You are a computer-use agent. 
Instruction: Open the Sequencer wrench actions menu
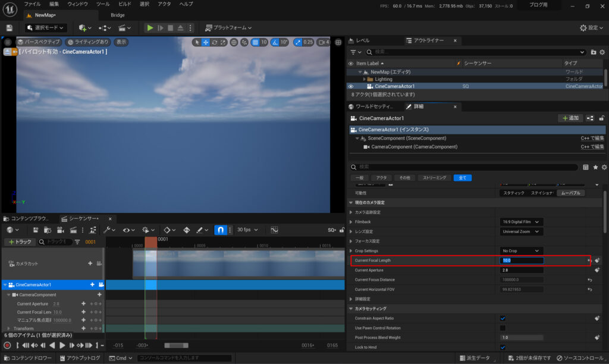coord(109,230)
